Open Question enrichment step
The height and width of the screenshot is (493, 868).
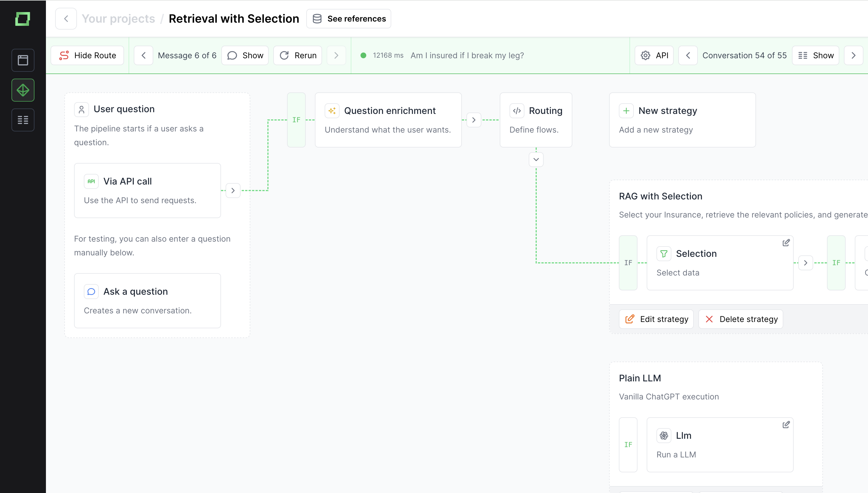point(388,120)
